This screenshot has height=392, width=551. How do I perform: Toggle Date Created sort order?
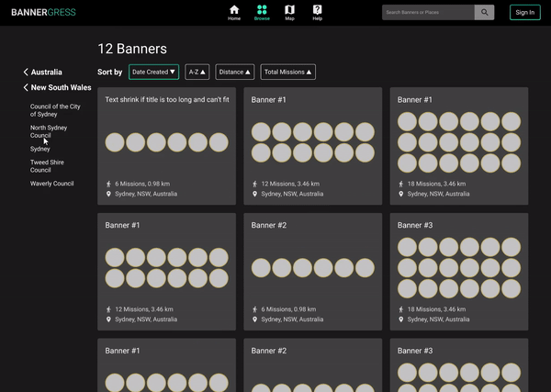click(x=153, y=72)
